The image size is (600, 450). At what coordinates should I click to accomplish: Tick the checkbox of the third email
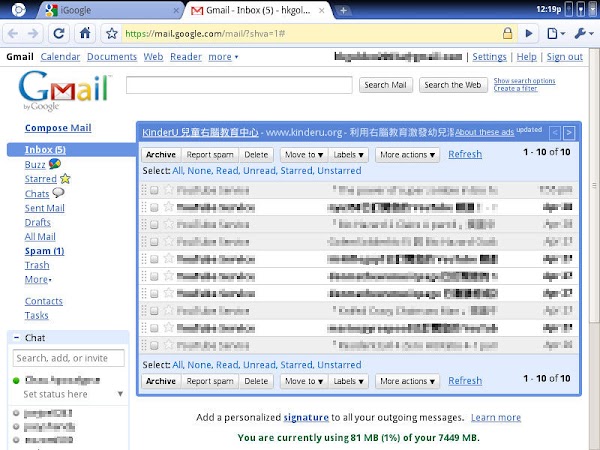tap(154, 225)
